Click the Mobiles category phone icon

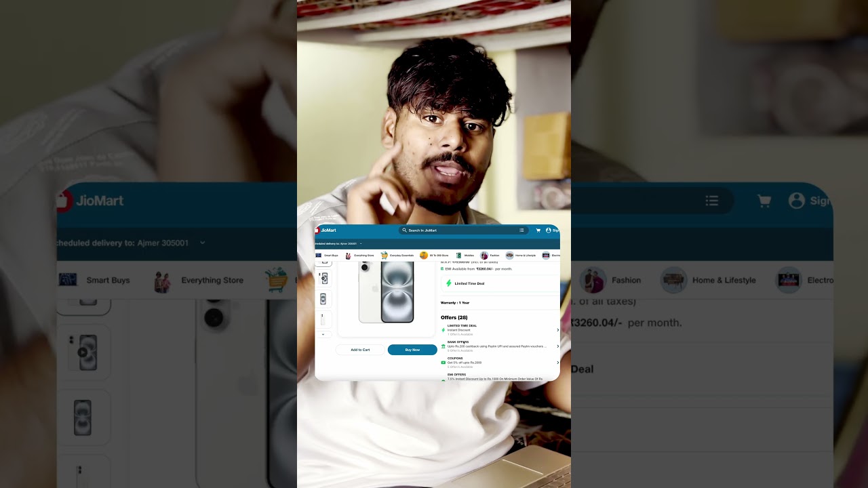tap(458, 256)
